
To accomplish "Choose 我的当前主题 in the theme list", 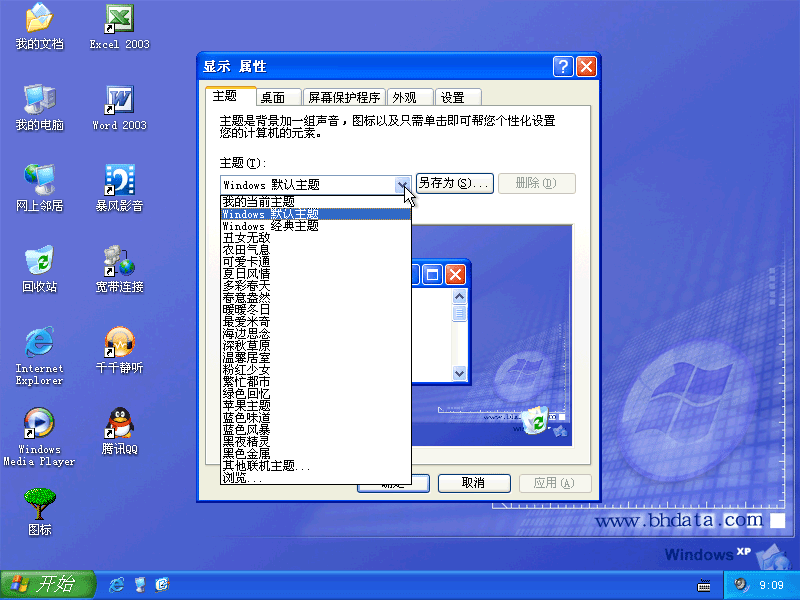I will 316,202.
